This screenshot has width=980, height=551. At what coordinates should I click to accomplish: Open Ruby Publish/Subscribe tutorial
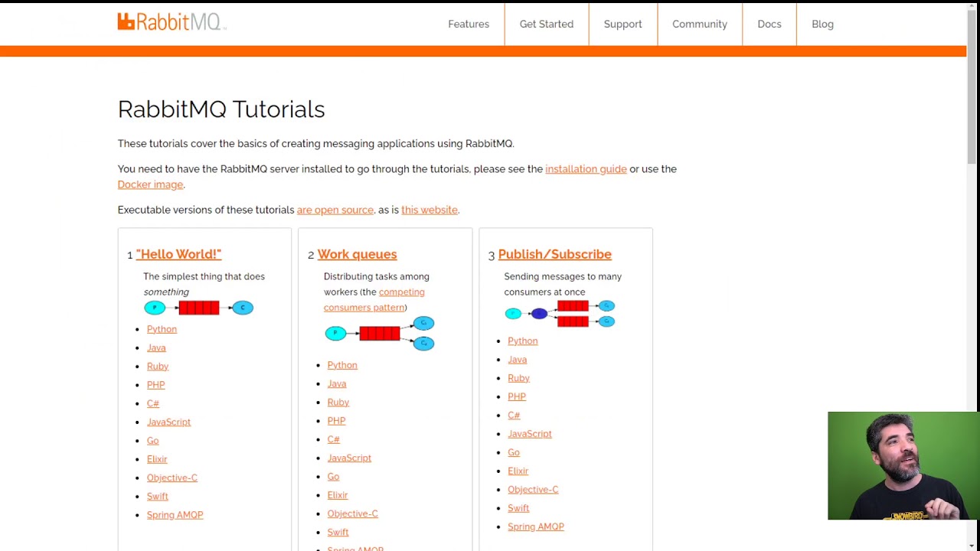(x=519, y=378)
